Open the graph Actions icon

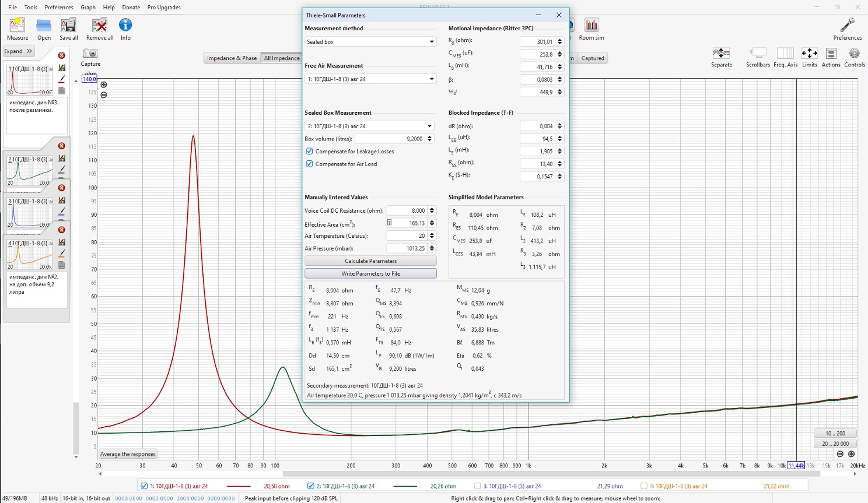tap(831, 54)
